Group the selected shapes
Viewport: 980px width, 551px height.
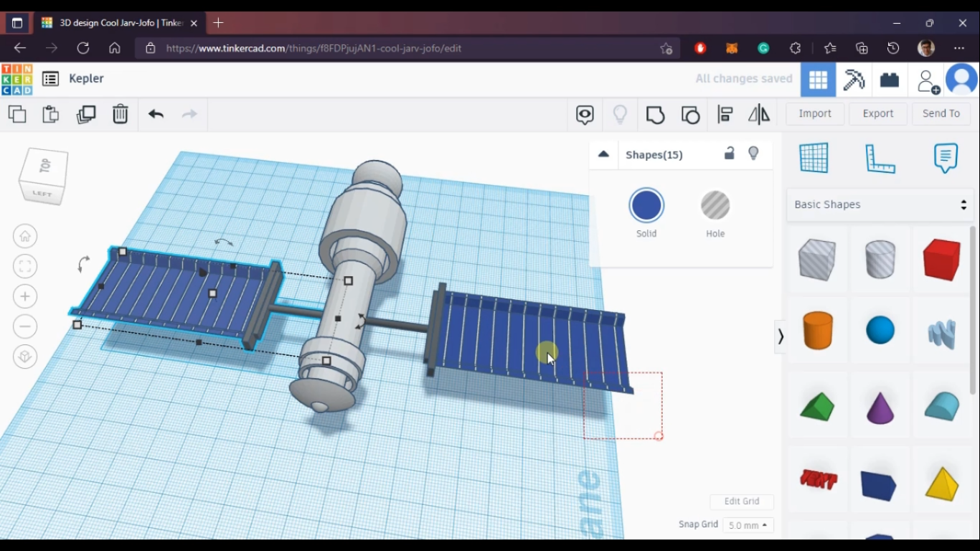pos(655,115)
